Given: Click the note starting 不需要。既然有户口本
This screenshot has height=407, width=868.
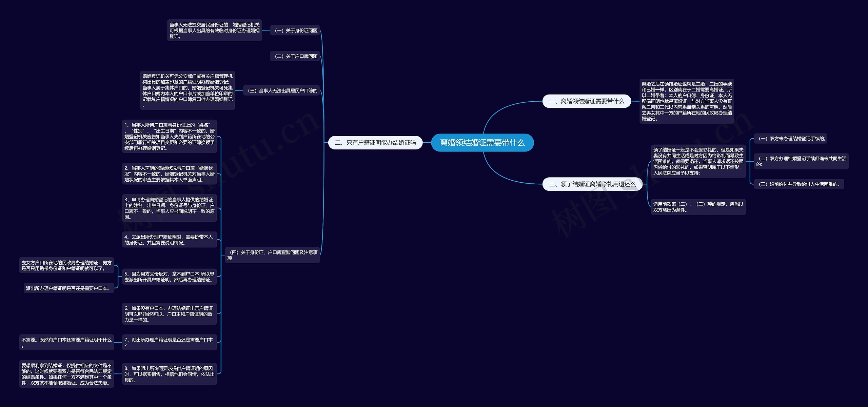Looking at the screenshot, I should click(66, 342).
